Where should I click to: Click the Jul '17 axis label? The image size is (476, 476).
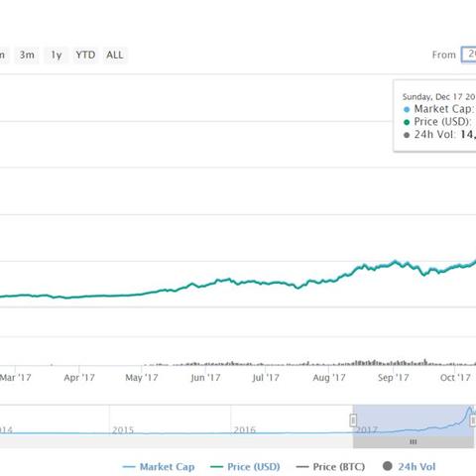(266, 378)
